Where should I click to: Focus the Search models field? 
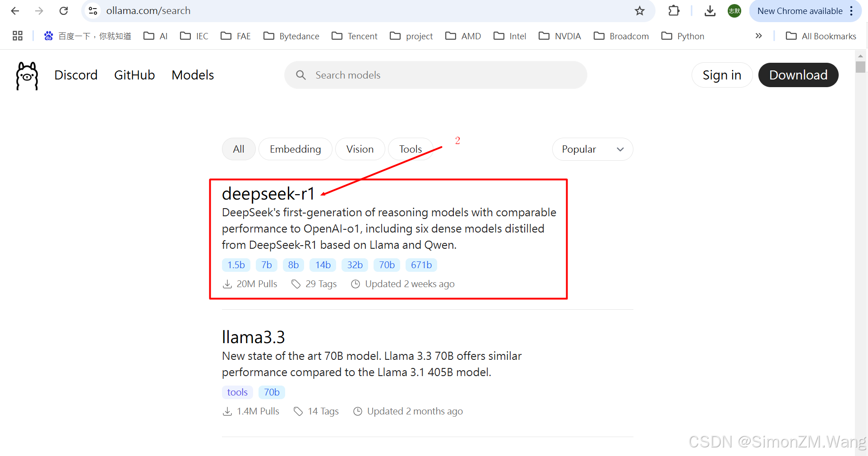(x=435, y=75)
